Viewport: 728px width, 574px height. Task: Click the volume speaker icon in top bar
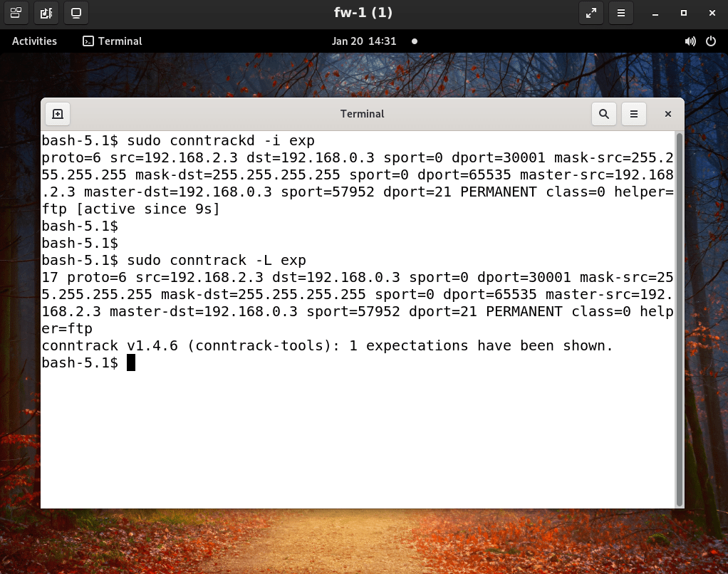click(690, 41)
